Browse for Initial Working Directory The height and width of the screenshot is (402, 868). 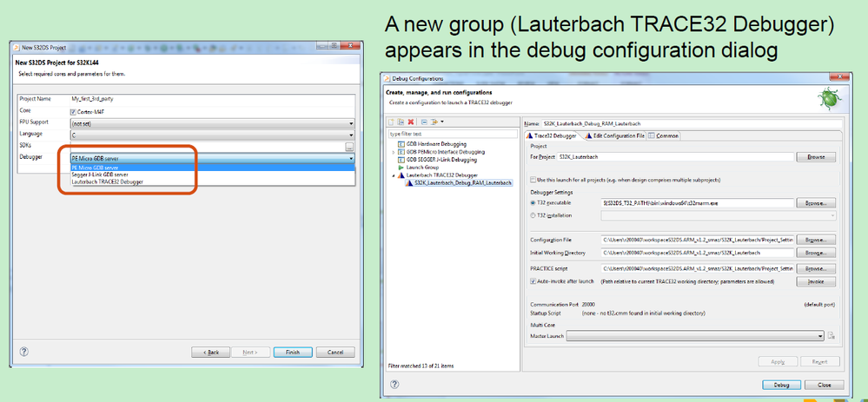pos(816,253)
